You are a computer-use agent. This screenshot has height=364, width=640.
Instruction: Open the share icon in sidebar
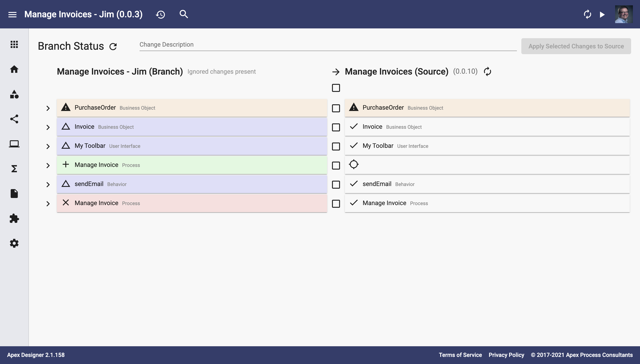click(14, 119)
